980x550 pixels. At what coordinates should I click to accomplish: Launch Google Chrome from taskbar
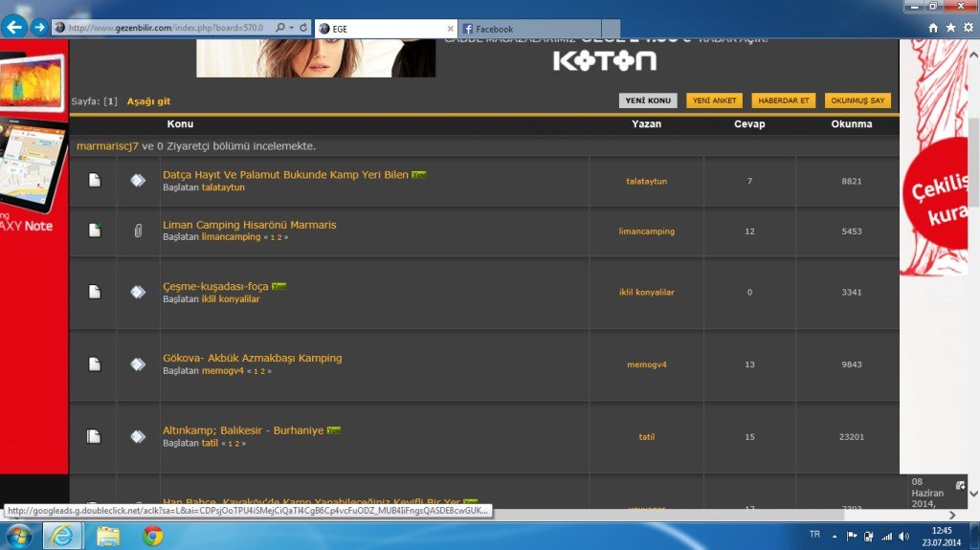152,536
